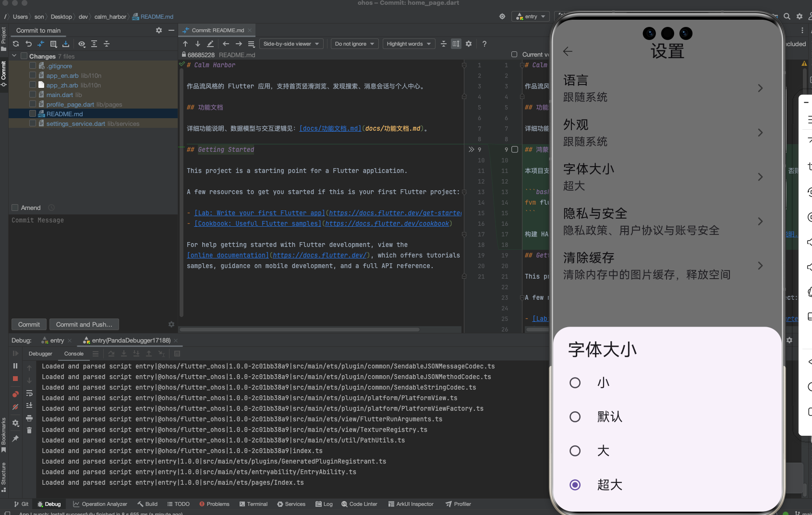Open 清除缓存 setting chevron
Image resolution: width=812 pixels, height=515 pixels.
pos(760,266)
